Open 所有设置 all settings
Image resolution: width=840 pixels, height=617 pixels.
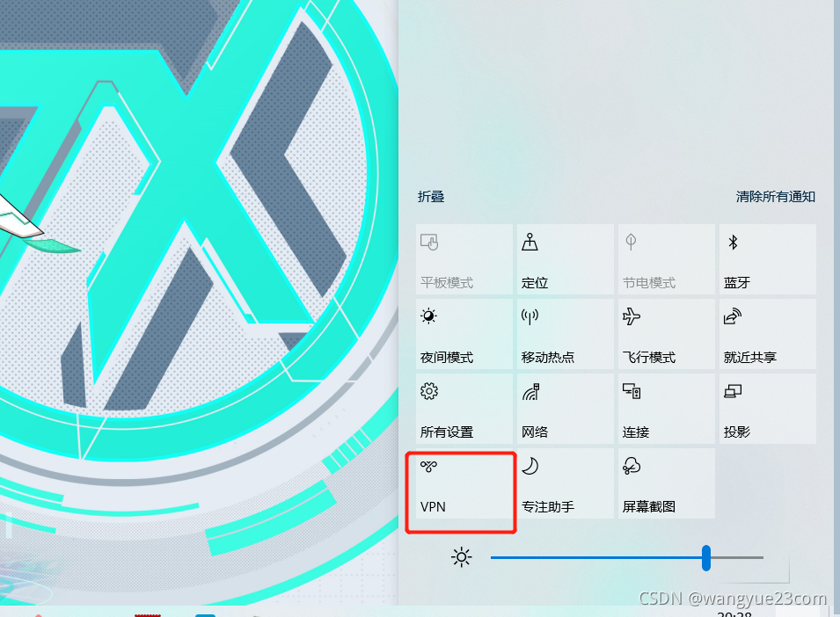(464, 409)
